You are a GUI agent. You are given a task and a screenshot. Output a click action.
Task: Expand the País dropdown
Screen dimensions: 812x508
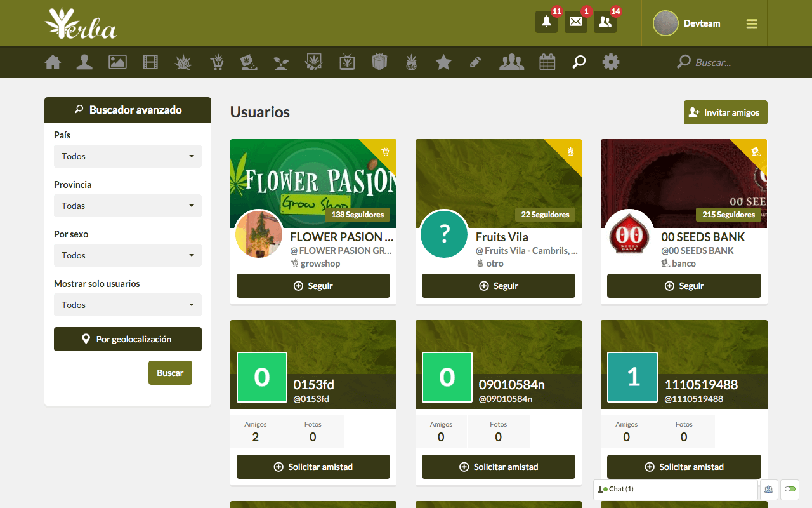(128, 156)
